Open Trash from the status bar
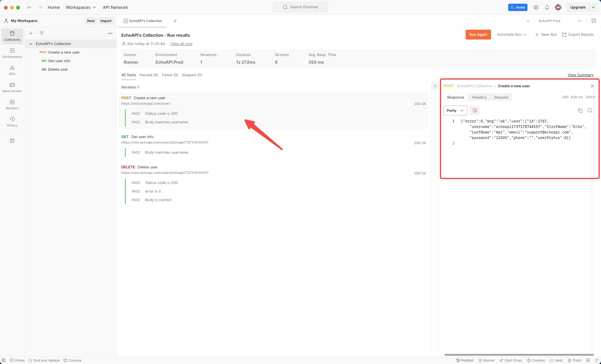The width and height of the screenshot is (601, 364). click(x=575, y=360)
